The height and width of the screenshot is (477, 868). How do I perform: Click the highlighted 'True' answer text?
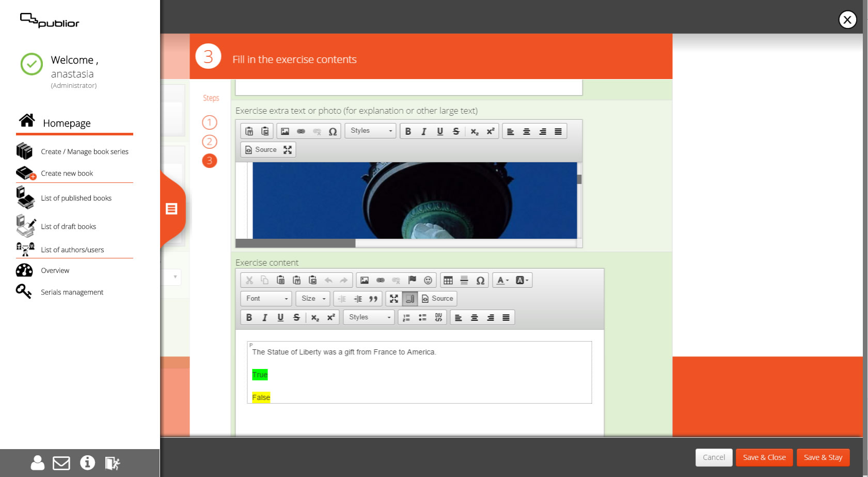click(x=260, y=375)
